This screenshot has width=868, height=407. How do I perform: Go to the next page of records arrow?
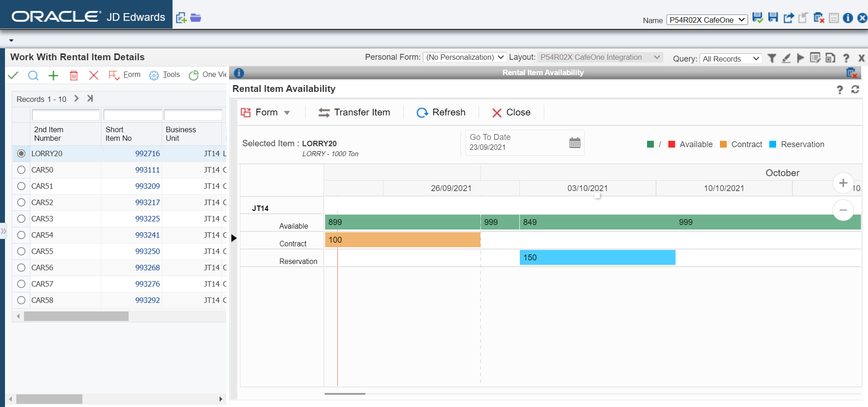point(76,98)
